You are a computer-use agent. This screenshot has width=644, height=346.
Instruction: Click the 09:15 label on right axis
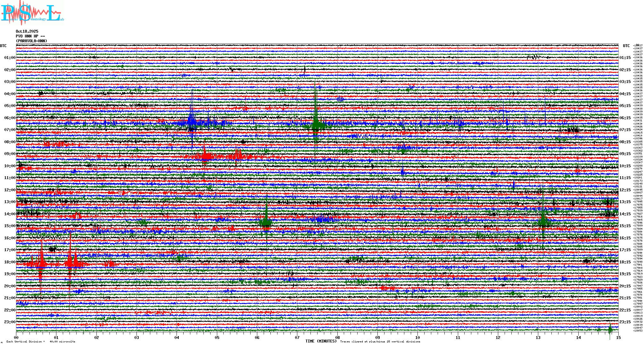[x=625, y=154]
